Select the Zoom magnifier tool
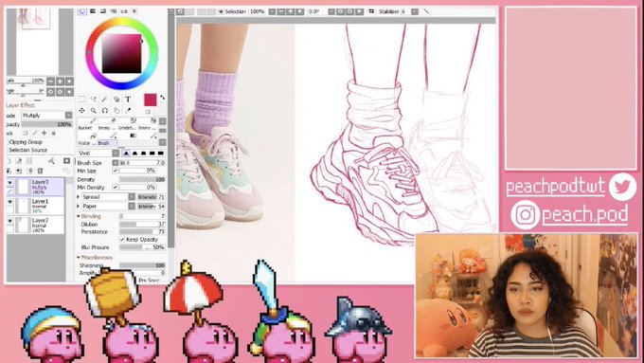This screenshot has height=363, width=644. point(94,111)
